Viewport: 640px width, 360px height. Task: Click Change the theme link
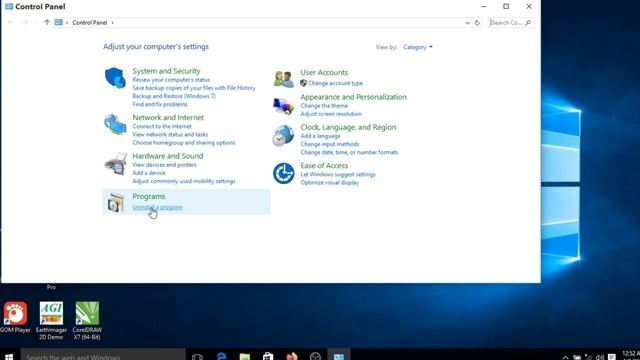tap(324, 106)
